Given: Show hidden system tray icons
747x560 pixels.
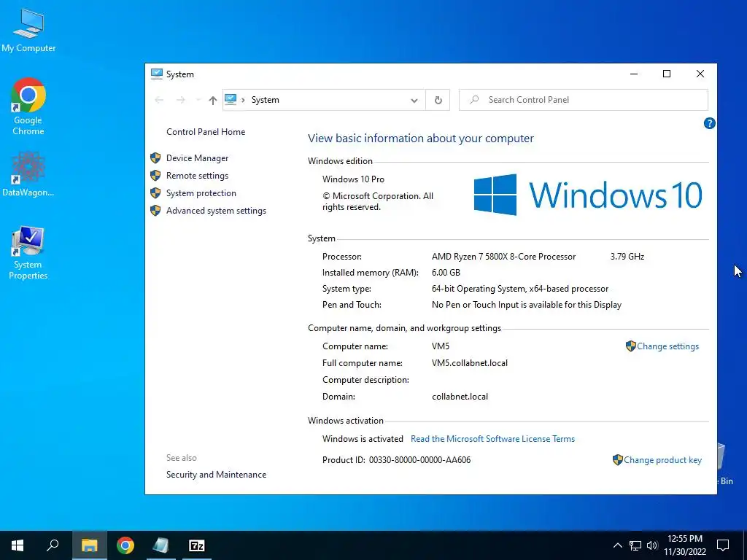Looking at the screenshot, I should (617, 545).
